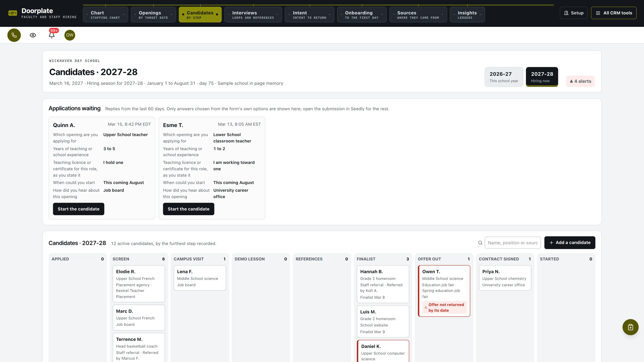The image size is (644, 362).
Task: Open Lena F. candidate card
Action: point(200,278)
